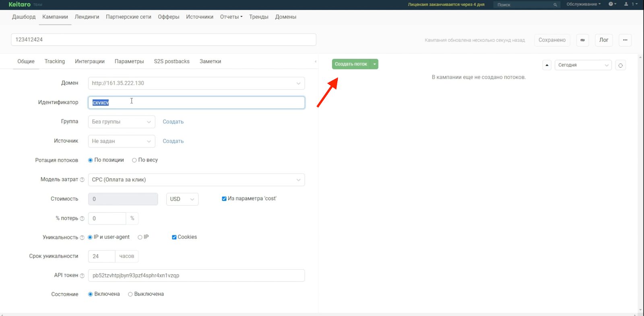Switch to the S2S postbacks tab
This screenshot has height=316, width=644.
pyautogui.click(x=172, y=62)
